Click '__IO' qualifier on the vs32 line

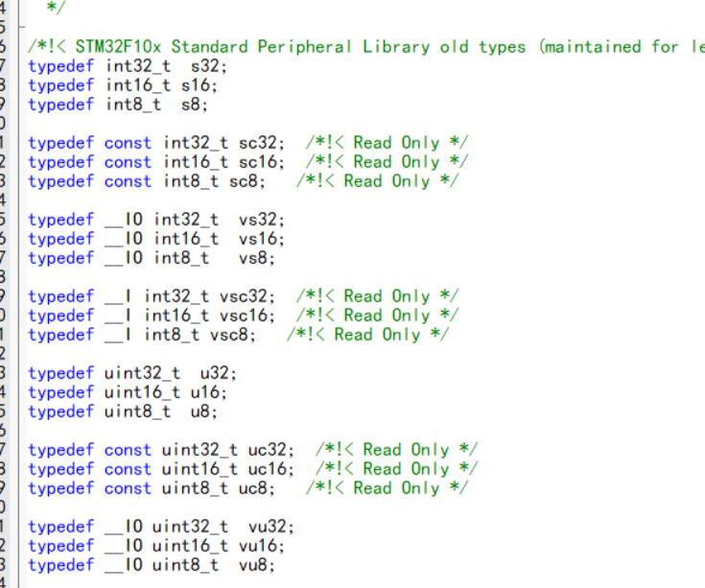(x=124, y=220)
